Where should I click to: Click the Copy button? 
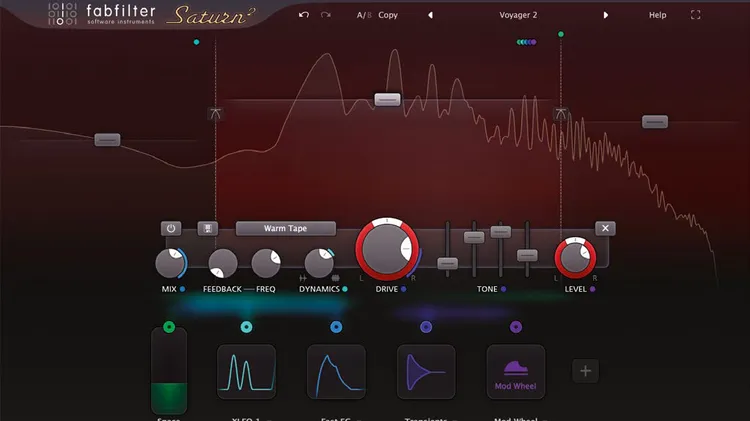[388, 15]
